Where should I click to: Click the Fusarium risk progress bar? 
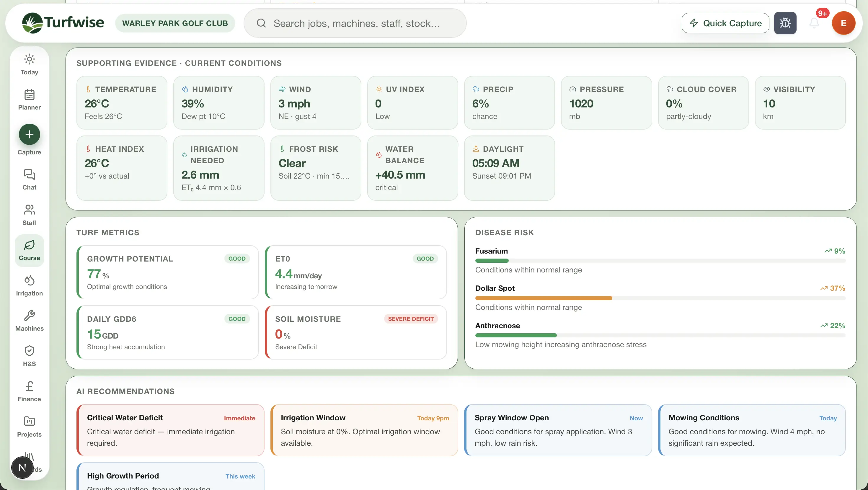[660, 261]
